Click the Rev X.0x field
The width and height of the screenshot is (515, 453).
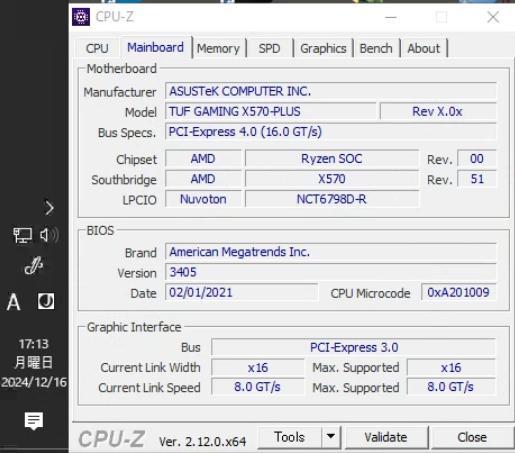point(438,111)
